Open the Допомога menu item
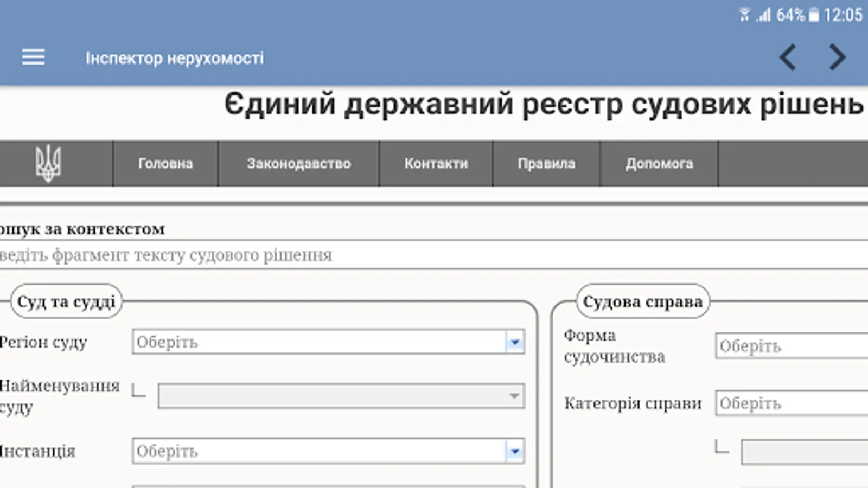Viewport: 868px width, 488px height. click(x=659, y=163)
